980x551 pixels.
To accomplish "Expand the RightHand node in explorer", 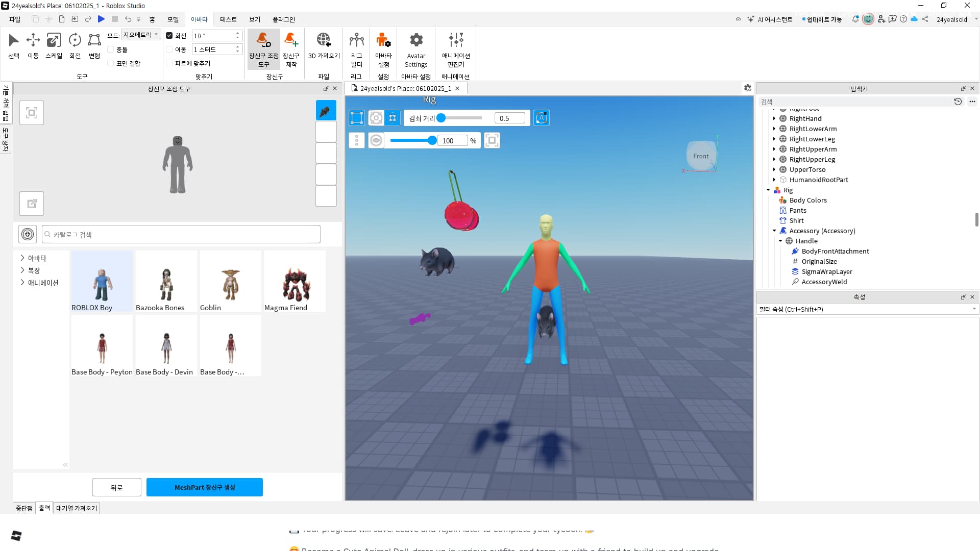I will (774, 118).
